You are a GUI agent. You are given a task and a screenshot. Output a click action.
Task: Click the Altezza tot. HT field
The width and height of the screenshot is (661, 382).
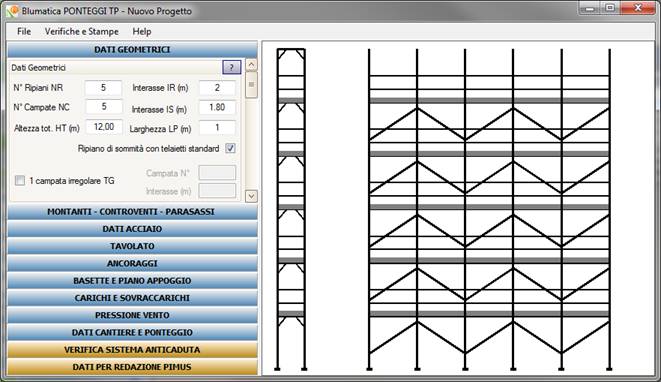pyautogui.click(x=104, y=127)
